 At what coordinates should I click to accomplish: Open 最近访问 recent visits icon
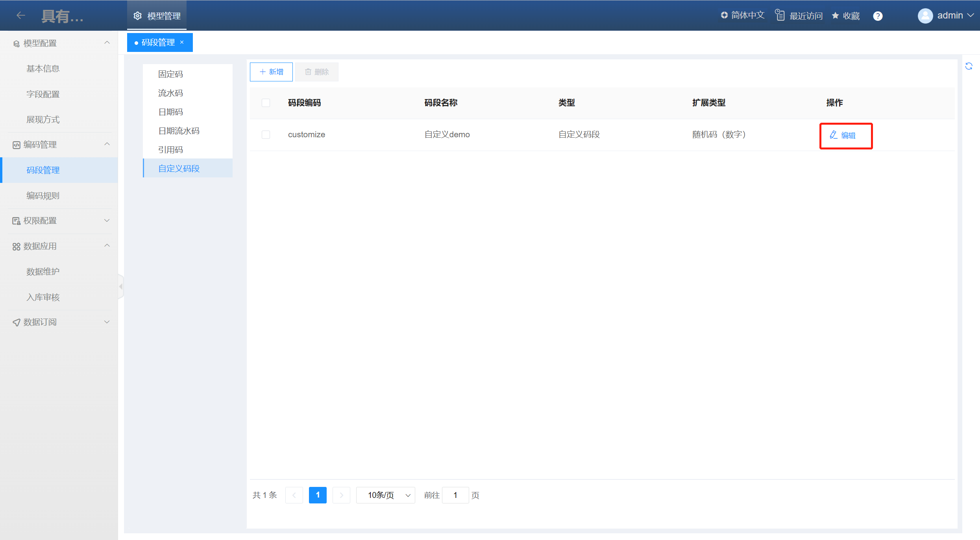tap(780, 15)
